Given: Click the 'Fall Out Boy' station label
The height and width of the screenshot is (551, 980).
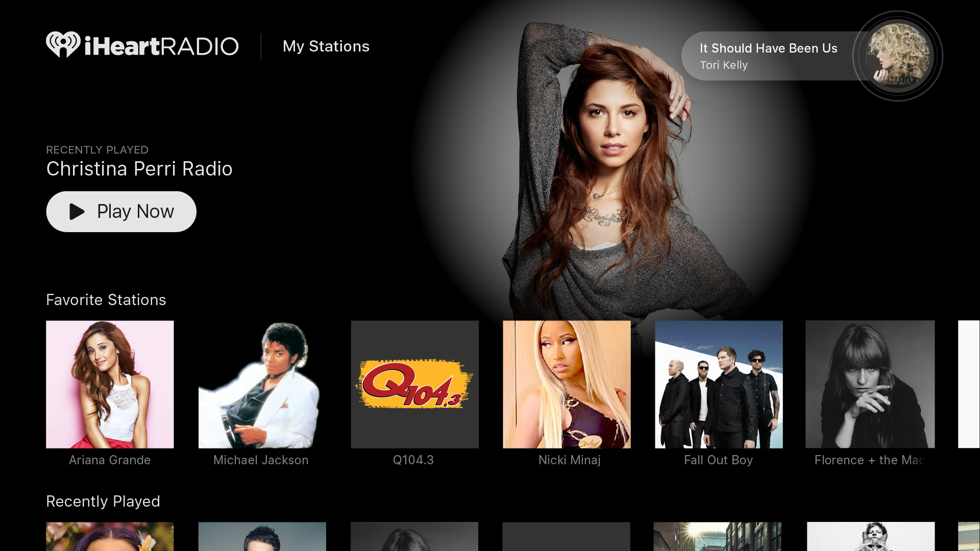Looking at the screenshot, I should [x=719, y=460].
